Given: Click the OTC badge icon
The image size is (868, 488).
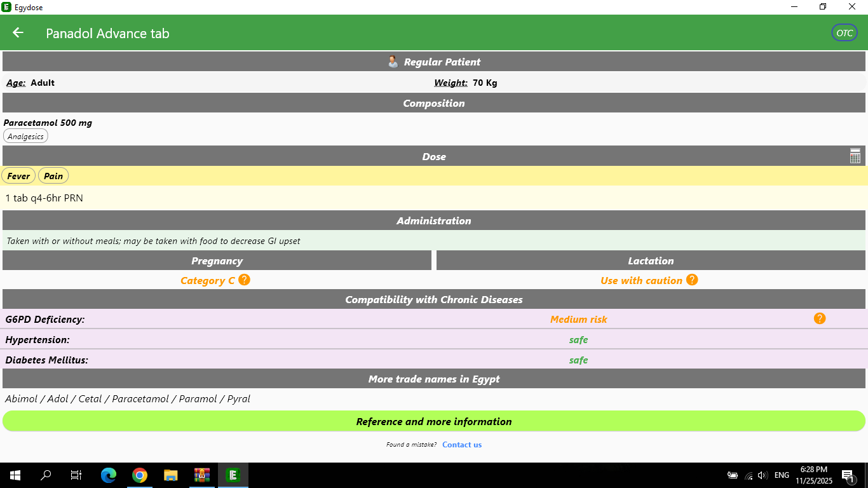Looking at the screenshot, I should pos(844,33).
